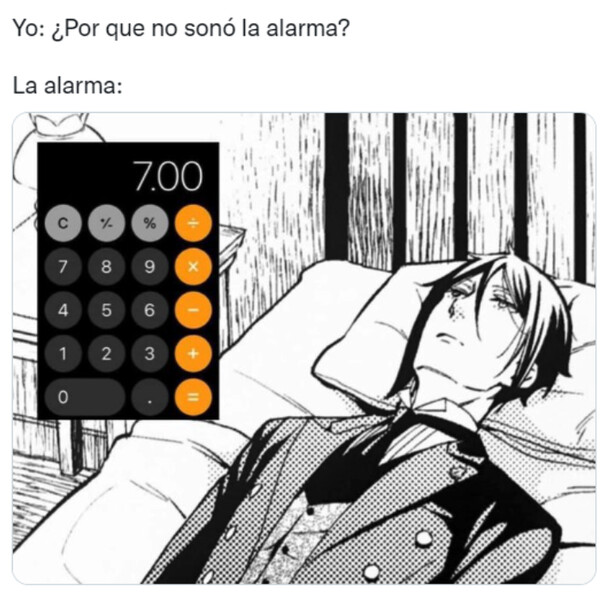Tap the plus/minus sign button
Viewport: 600px width, 595px height.
106,223
